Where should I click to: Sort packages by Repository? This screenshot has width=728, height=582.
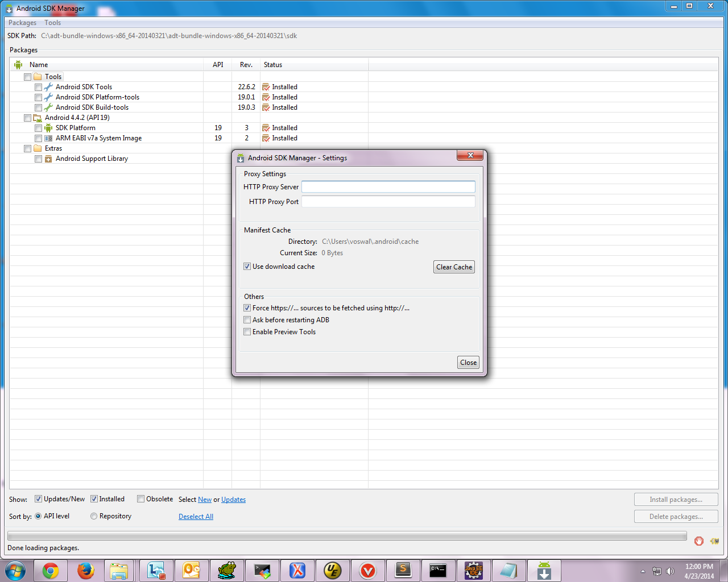[x=94, y=516]
